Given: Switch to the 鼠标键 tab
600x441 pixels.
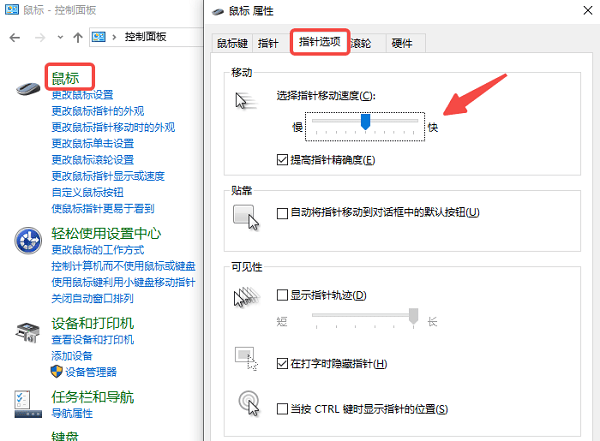Looking at the screenshot, I should pos(232,43).
